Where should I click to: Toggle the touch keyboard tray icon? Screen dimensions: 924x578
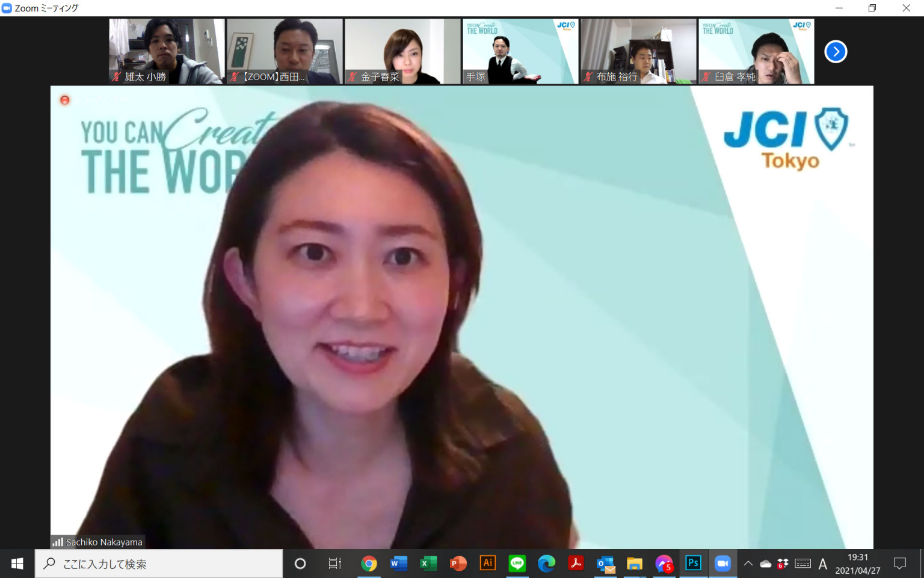pyautogui.click(x=802, y=564)
